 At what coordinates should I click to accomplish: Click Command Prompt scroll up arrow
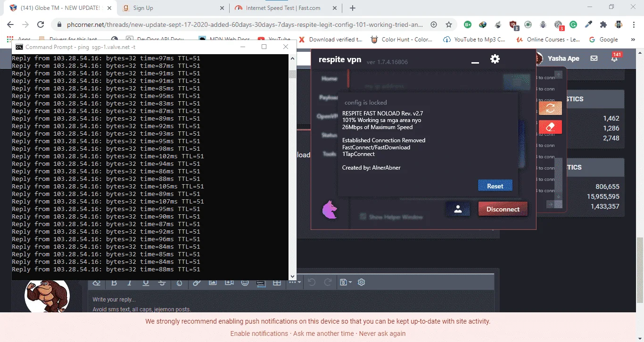click(x=292, y=58)
